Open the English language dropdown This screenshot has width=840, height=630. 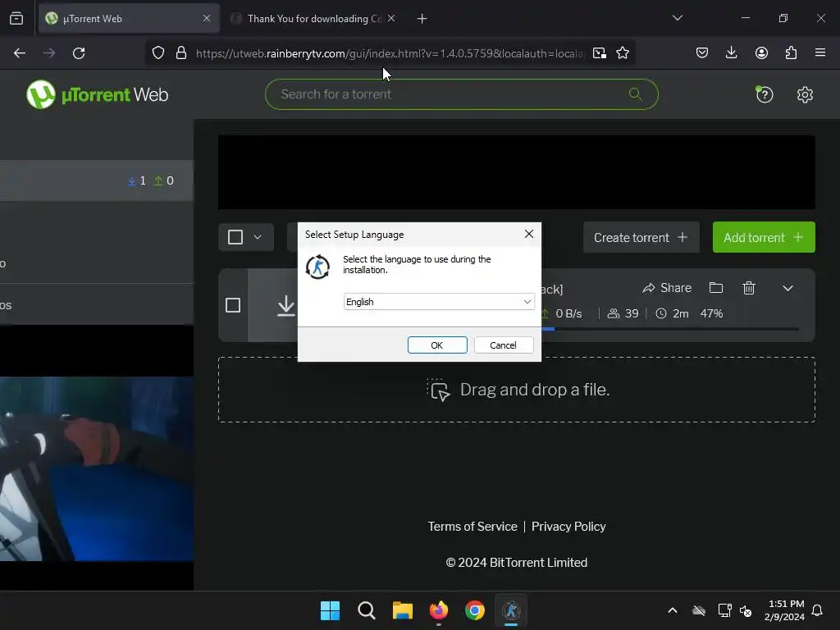coord(438,302)
